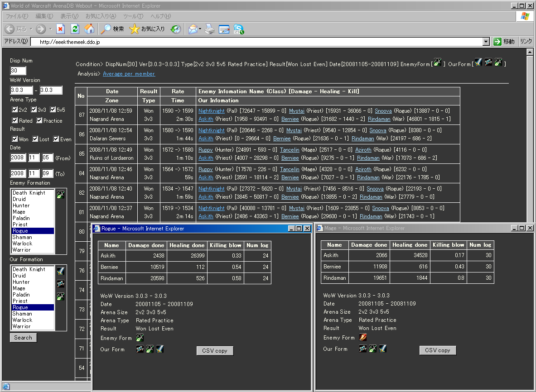Open the address bar dropdown arrow
The width and height of the screenshot is (536, 392).
pos(486,42)
